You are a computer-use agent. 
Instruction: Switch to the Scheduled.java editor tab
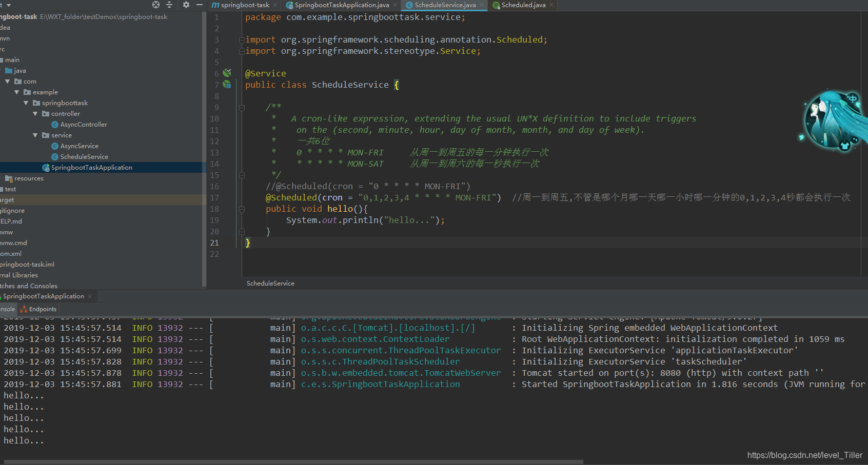pos(523,6)
